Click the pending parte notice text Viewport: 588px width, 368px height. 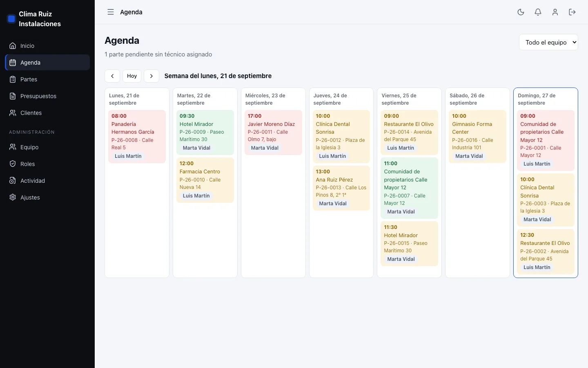pyautogui.click(x=158, y=54)
